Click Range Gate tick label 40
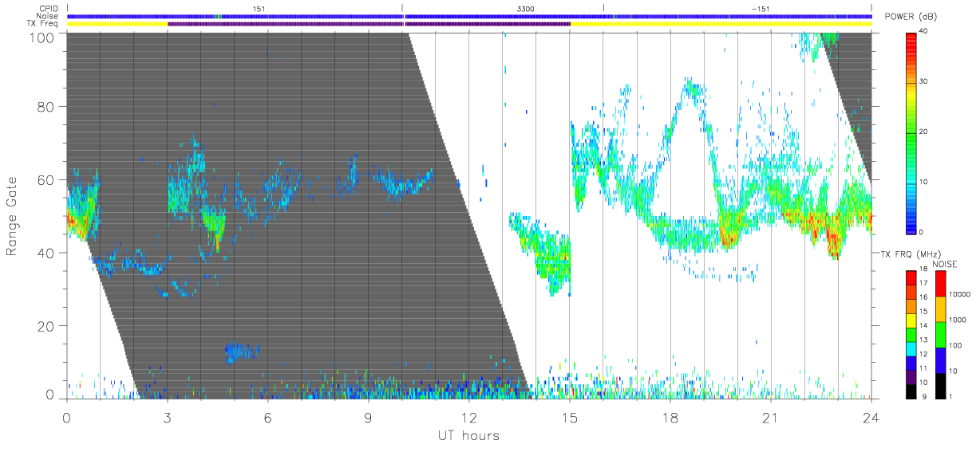This screenshot has height=452, width=980. tap(47, 253)
